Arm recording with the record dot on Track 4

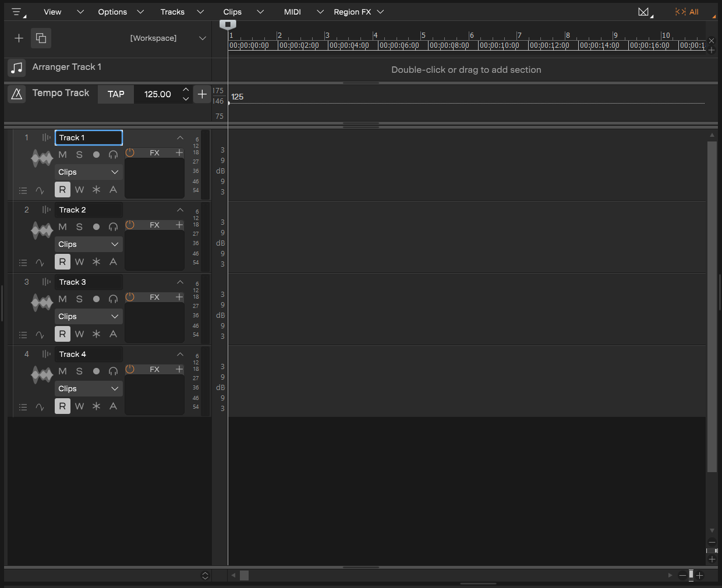coord(95,371)
